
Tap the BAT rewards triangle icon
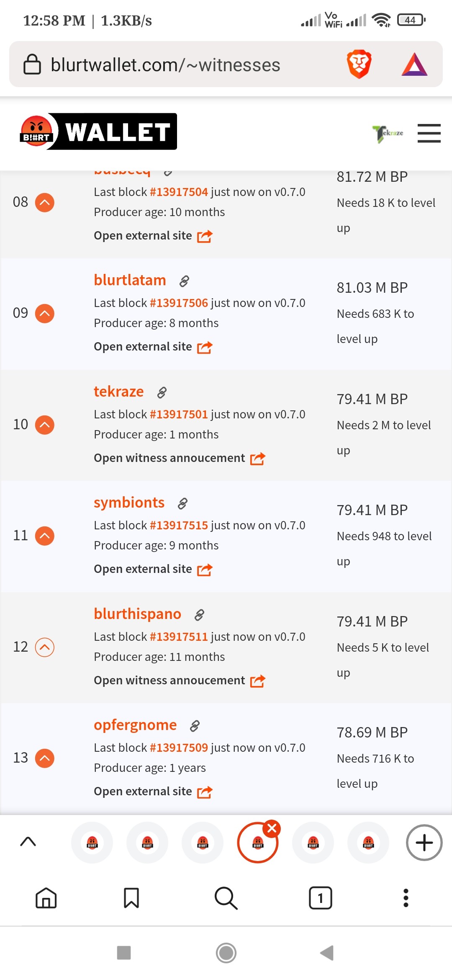tap(414, 64)
